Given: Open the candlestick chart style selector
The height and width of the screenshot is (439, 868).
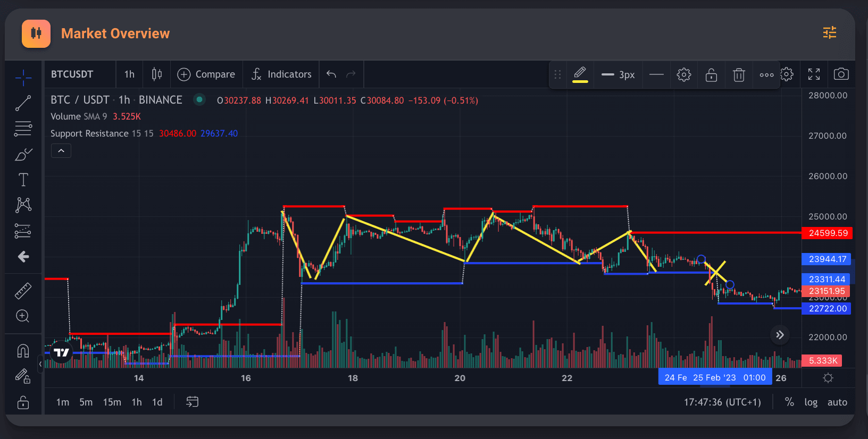Looking at the screenshot, I should [x=156, y=74].
